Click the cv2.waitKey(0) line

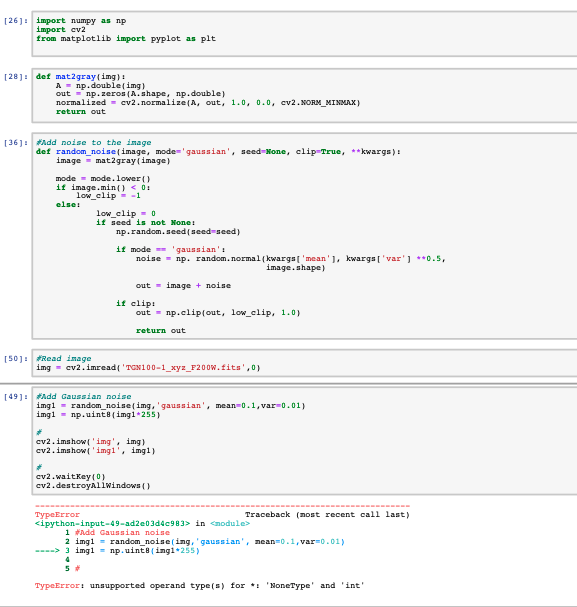(70, 477)
